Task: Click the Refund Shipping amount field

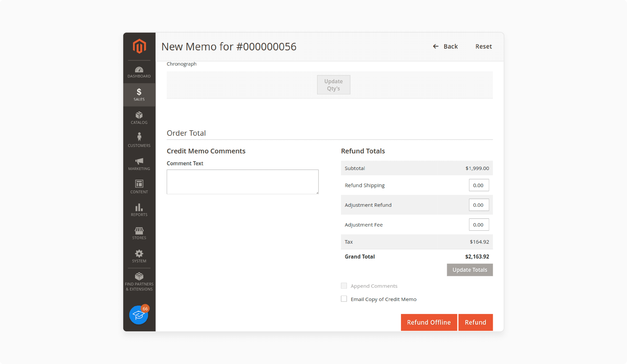Action: (479, 185)
